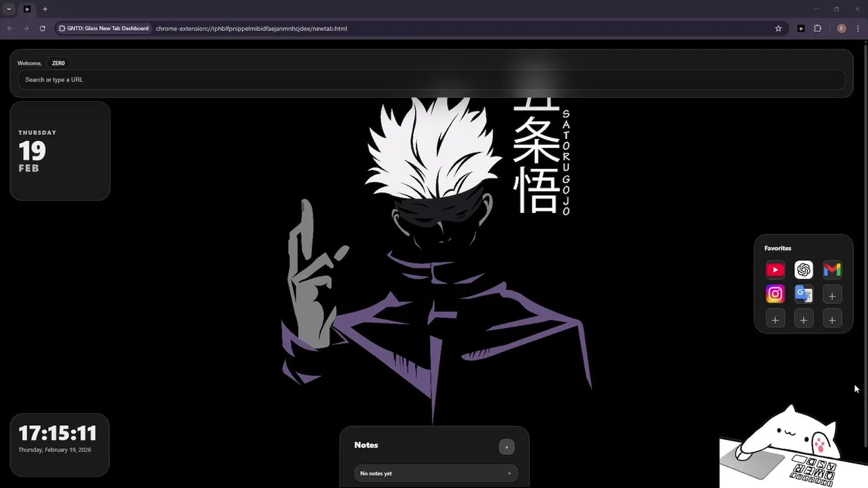Open the Google Translate favorite shortcut

(x=804, y=294)
